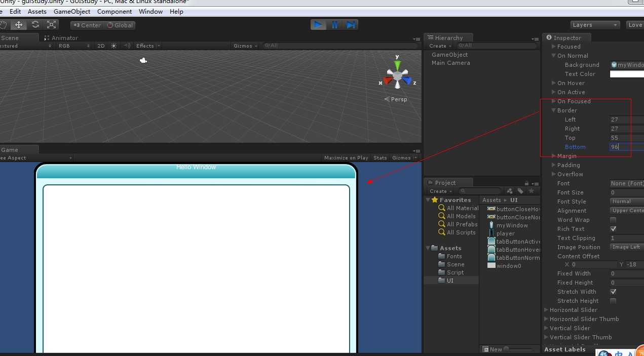Screen dimensions: 644x356
Task: Click search-by-type icon in Project panel
Action: (510, 191)
